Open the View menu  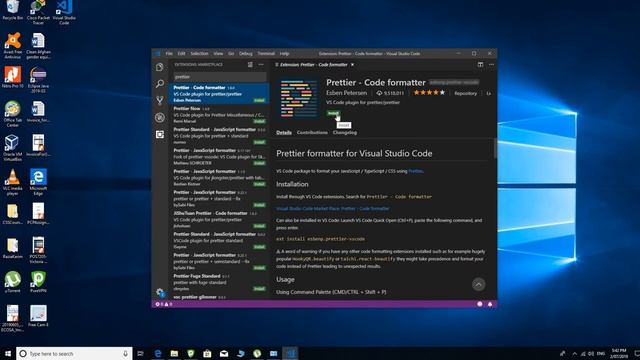[x=218, y=53]
